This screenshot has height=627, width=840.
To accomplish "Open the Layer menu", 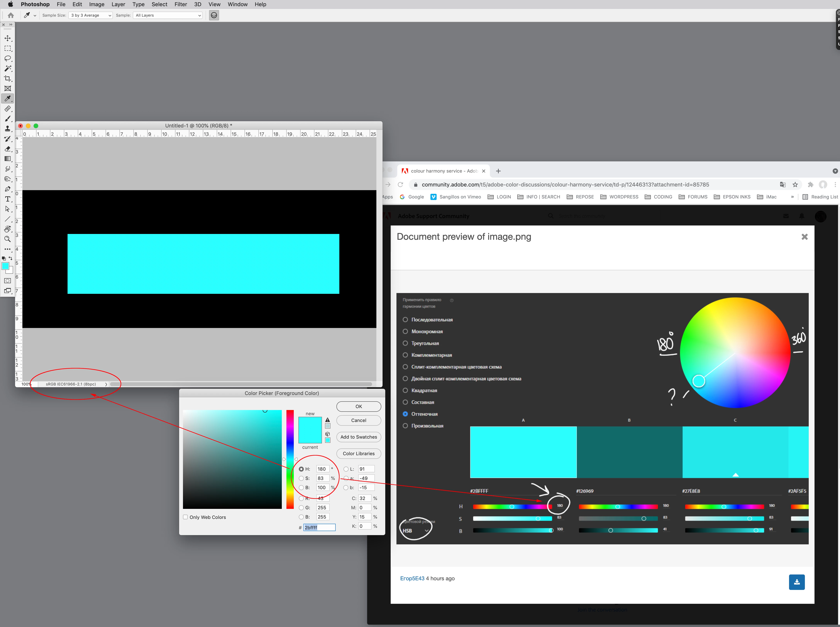I will click(x=118, y=4).
